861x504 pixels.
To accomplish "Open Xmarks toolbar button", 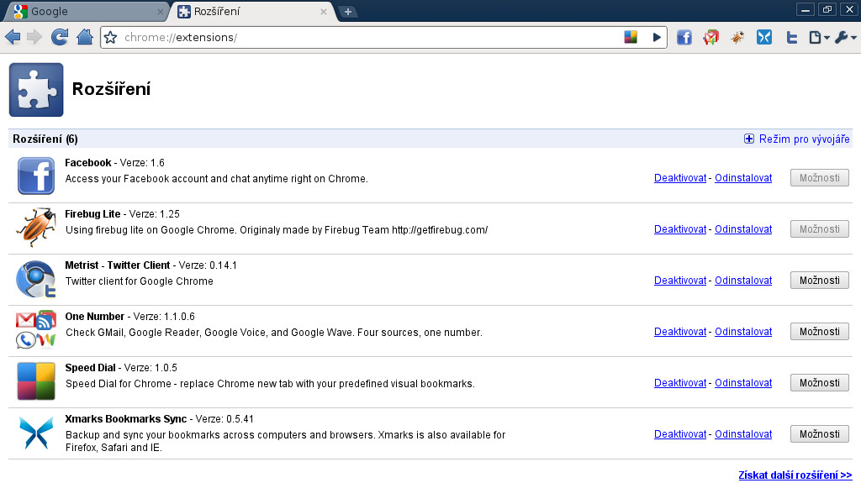I will [x=763, y=38].
